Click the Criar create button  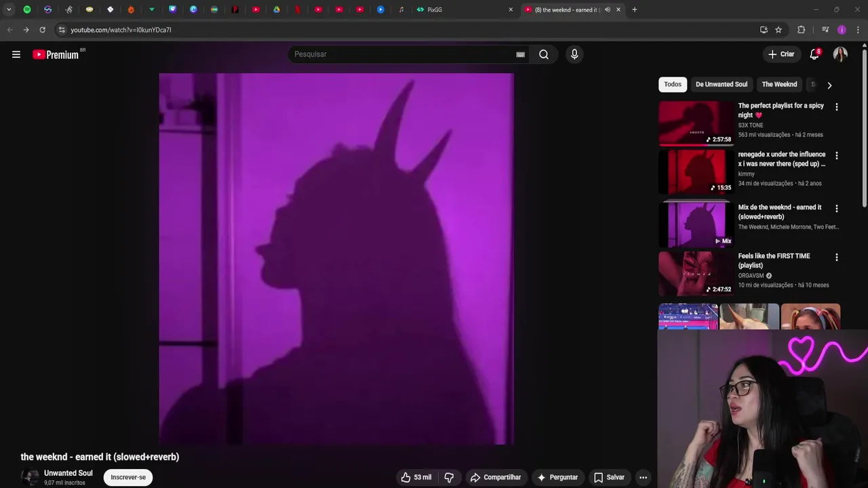(x=781, y=54)
